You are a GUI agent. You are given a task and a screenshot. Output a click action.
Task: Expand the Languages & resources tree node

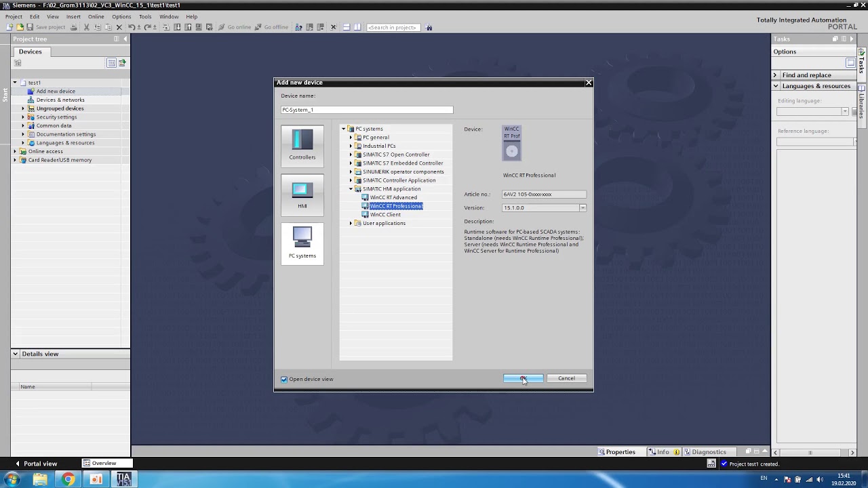pos(22,143)
